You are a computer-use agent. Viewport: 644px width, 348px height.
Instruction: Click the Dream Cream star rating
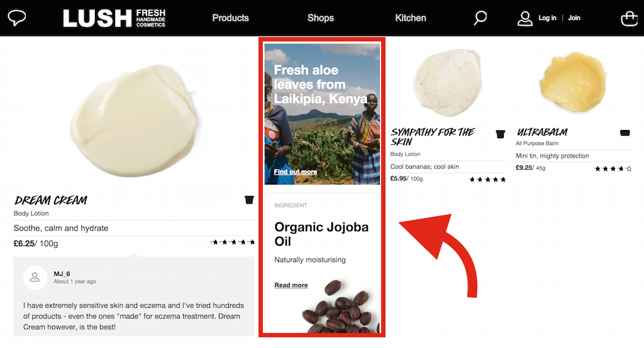point(233,242)
